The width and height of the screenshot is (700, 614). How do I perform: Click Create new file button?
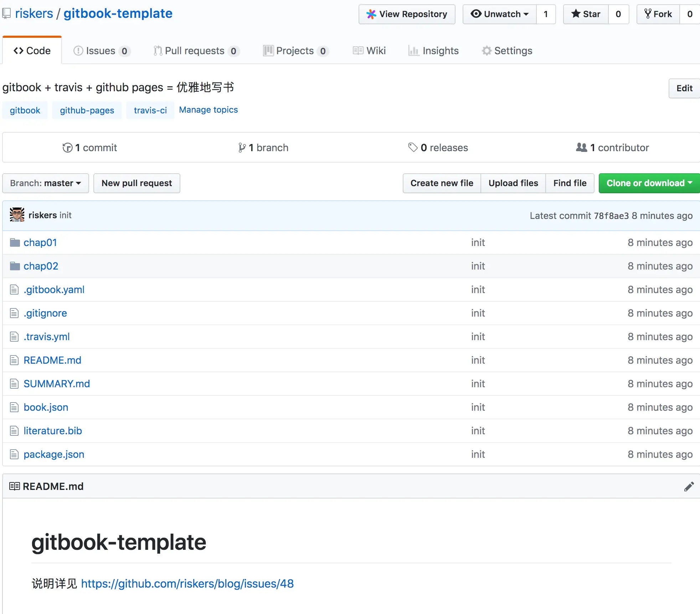442,183
